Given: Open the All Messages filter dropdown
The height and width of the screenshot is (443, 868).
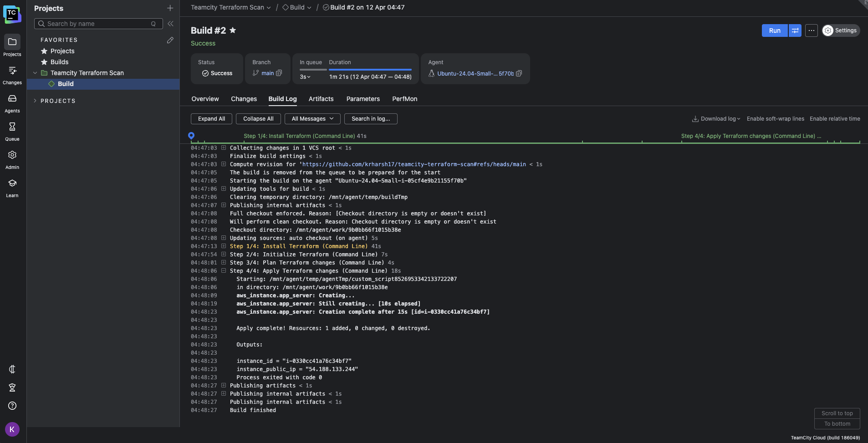Looking at the screenshot, I should (313, 119).
